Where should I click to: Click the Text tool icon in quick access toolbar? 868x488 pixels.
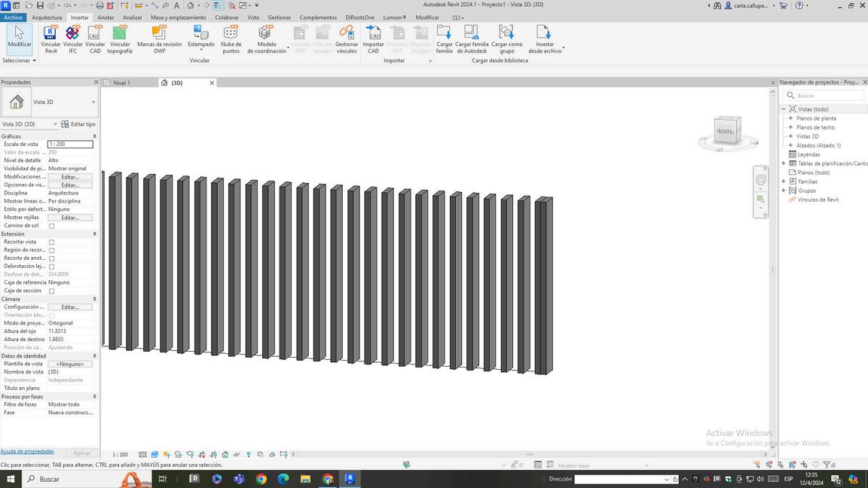pos(176,5)
